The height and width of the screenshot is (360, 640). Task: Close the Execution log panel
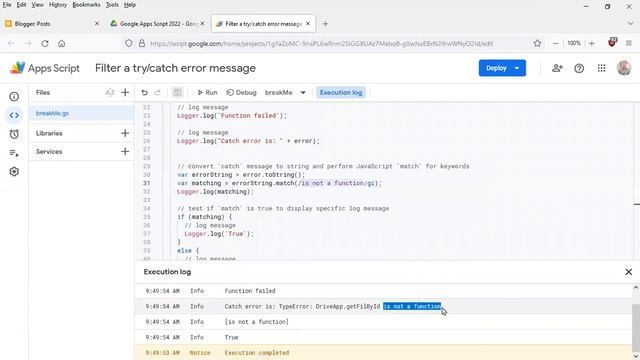coord(629,272)
